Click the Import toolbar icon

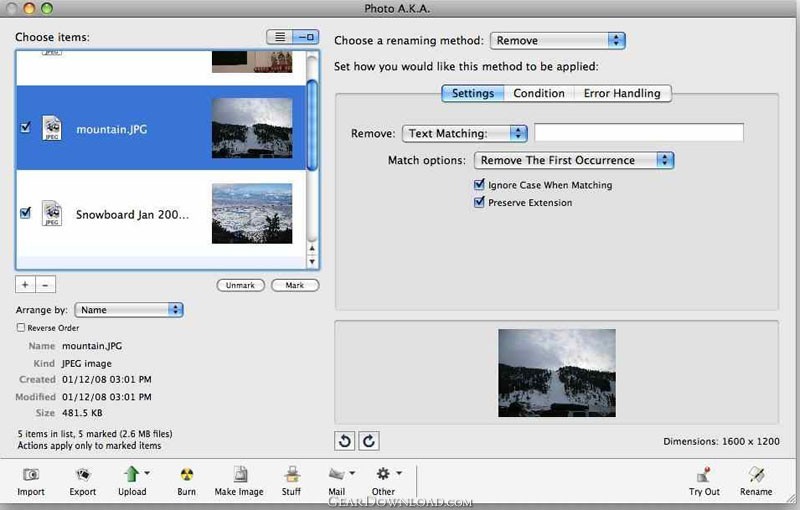(31, 475)
